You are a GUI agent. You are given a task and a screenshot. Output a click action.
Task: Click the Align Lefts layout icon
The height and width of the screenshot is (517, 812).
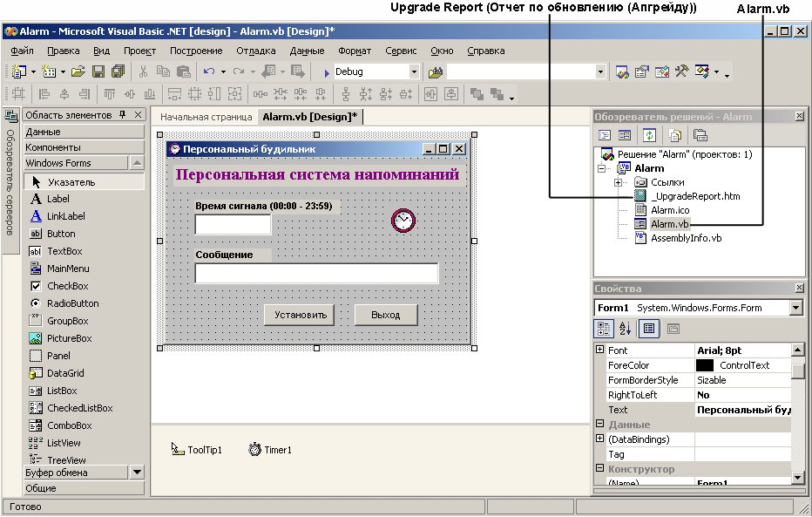pyautogui.click(x=44, y=94)
